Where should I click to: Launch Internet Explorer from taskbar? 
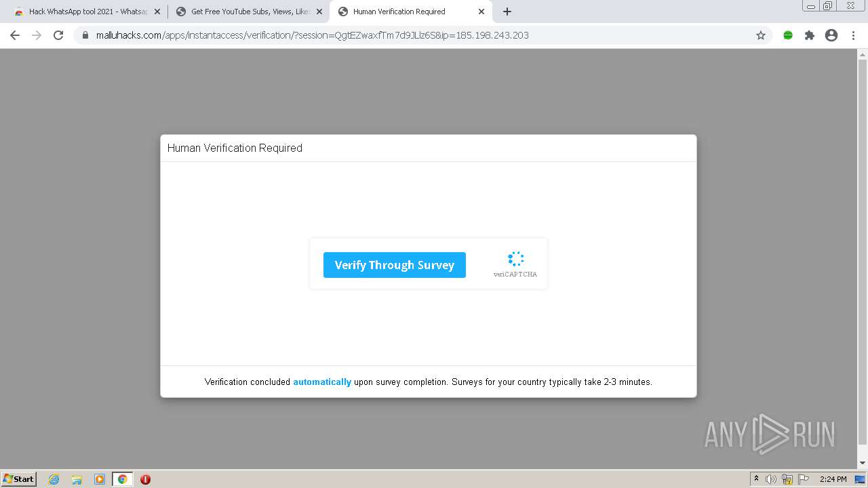pyautogui.click(x=54, y=479)
